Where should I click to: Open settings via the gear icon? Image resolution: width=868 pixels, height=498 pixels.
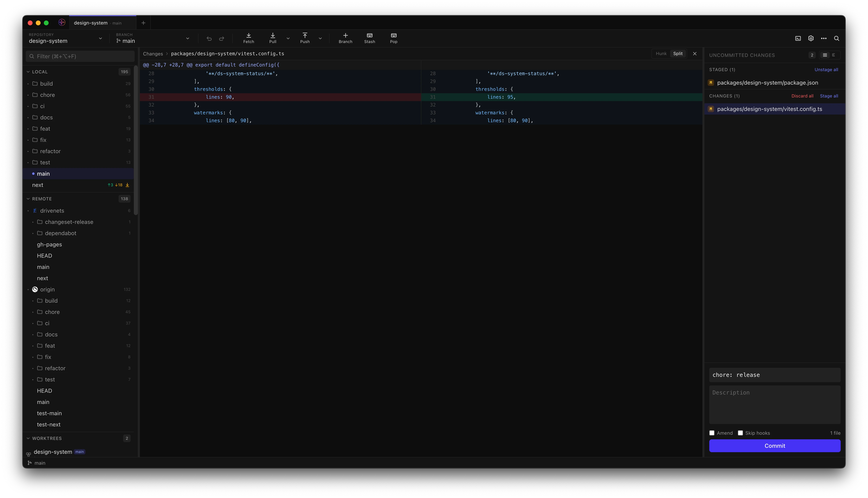[811, 38]
